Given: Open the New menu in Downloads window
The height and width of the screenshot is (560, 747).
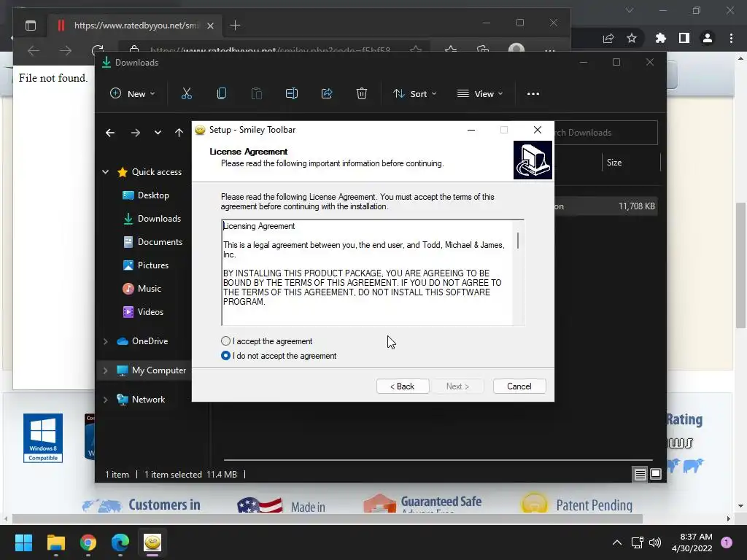Looking at the screenshot, I should coord(133,94).
